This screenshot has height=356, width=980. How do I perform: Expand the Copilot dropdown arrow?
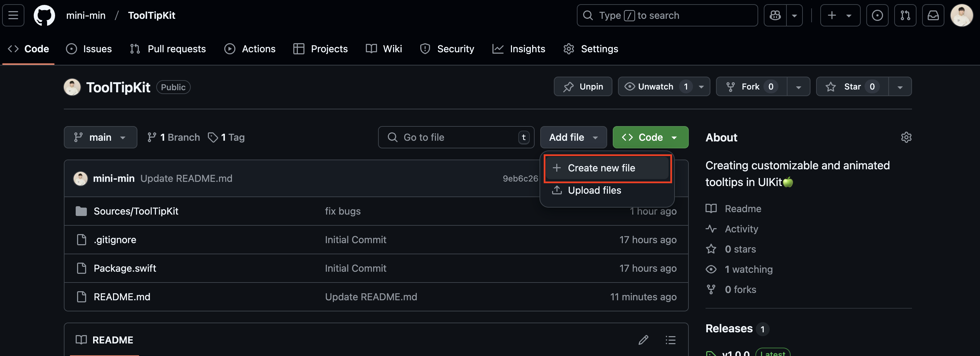click(x=794, y=16)
